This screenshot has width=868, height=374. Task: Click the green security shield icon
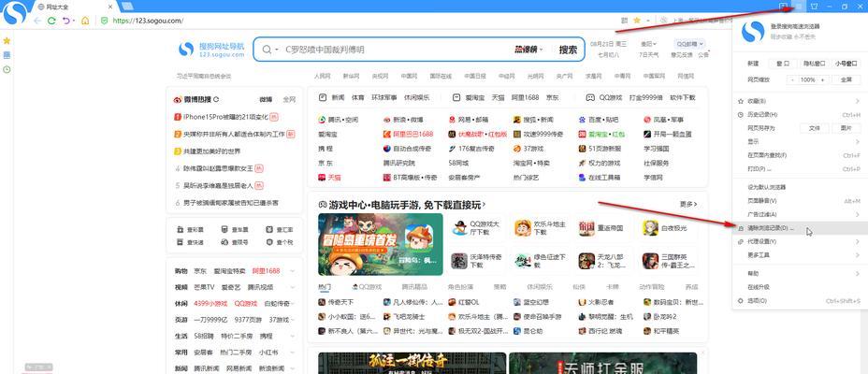point(104,21)
